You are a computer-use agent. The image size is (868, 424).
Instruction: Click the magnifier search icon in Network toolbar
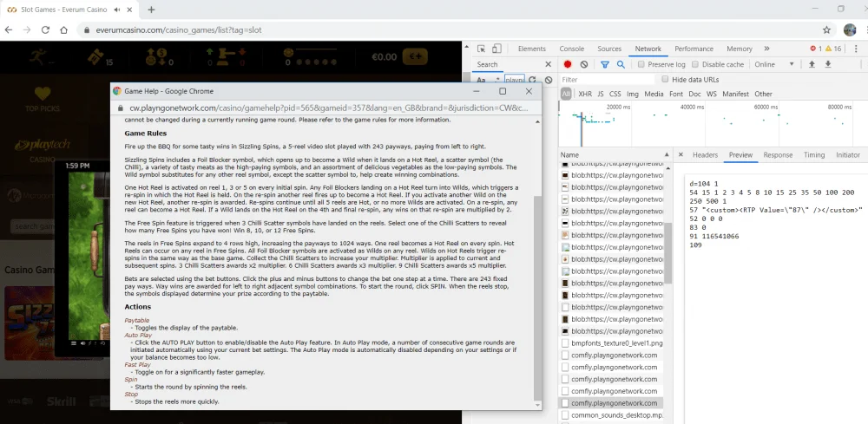pos(621,64)
